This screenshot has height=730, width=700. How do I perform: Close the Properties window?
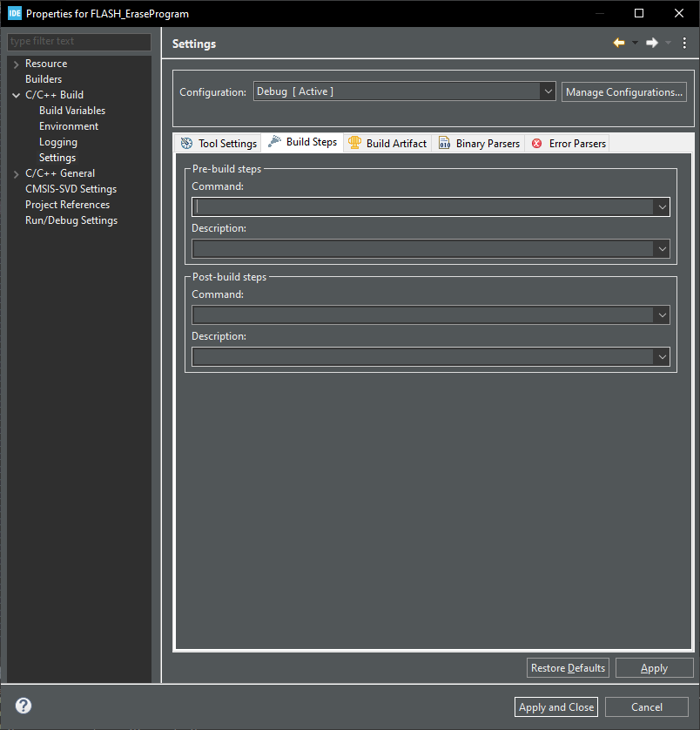click(679, 13)
